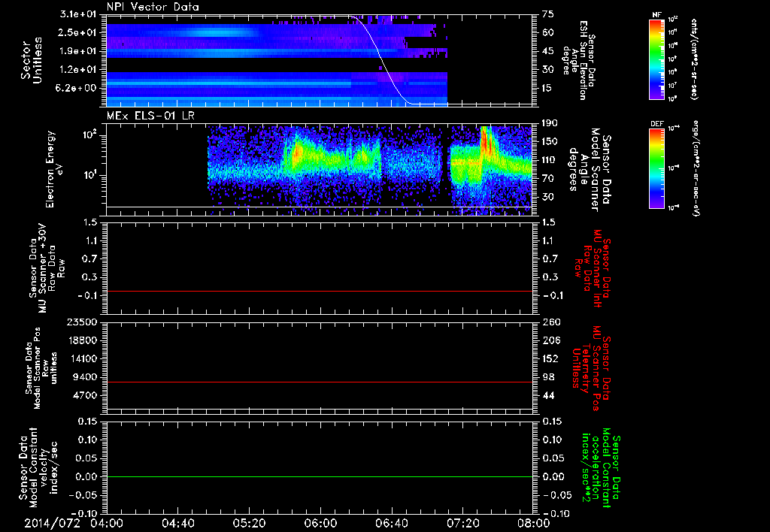Image resolution: width=770 pixels, height=532 pixels.
Task: Click the 110 scanner angle tick label
Action: point(550,160)
